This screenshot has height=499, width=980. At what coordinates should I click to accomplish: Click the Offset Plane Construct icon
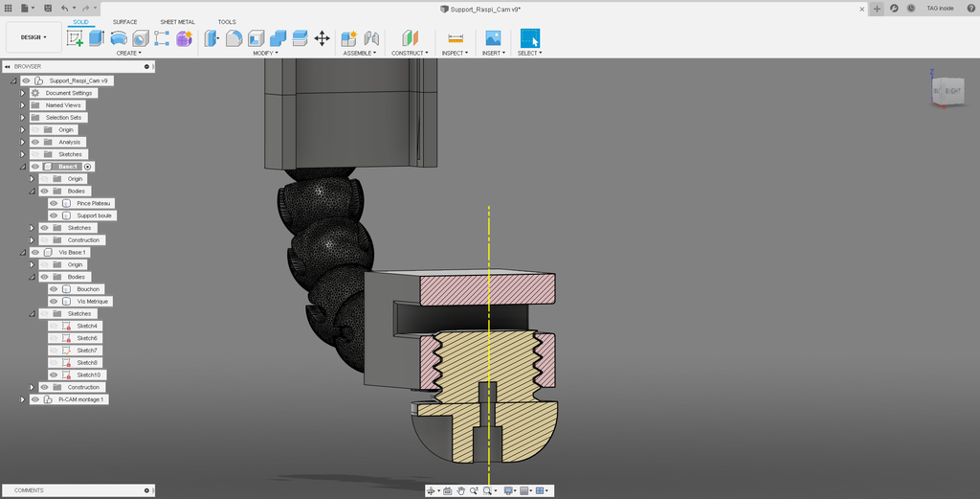[x=411, y=38]
